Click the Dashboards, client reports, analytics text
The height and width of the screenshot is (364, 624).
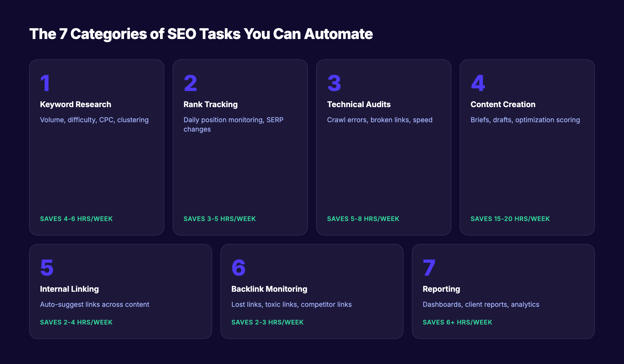coord(481,304)
